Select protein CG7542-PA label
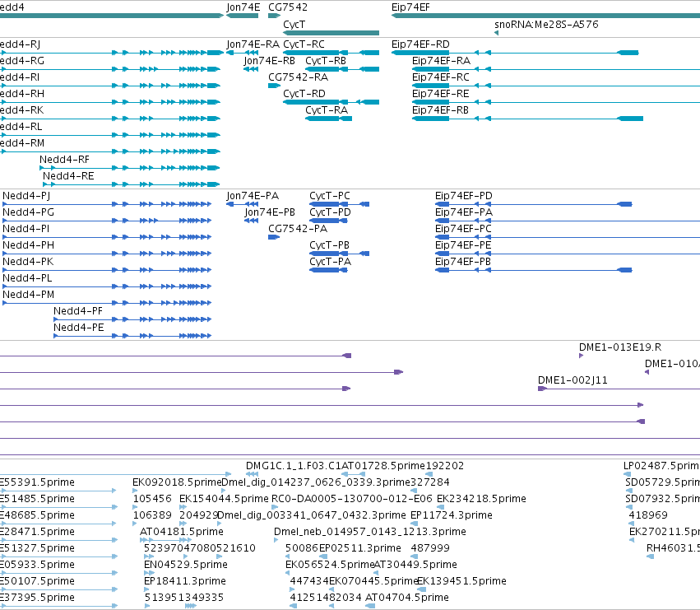Image resolution: width=700 pixels, height=610 pixels. (x=298, y=229)
